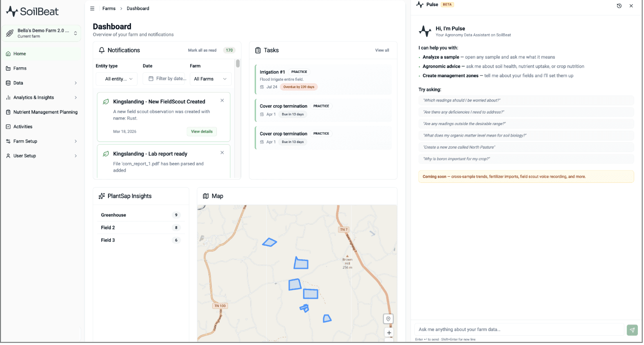The image size is (644, 345).
Task: Zoom in on the map
Action: click(389, 333)
